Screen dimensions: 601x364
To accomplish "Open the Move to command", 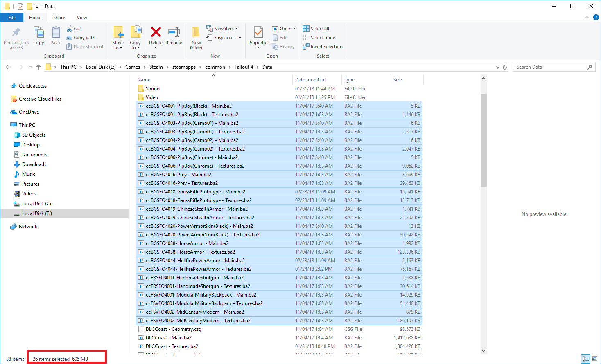I will pyautogui.click(x=118, y=38).
